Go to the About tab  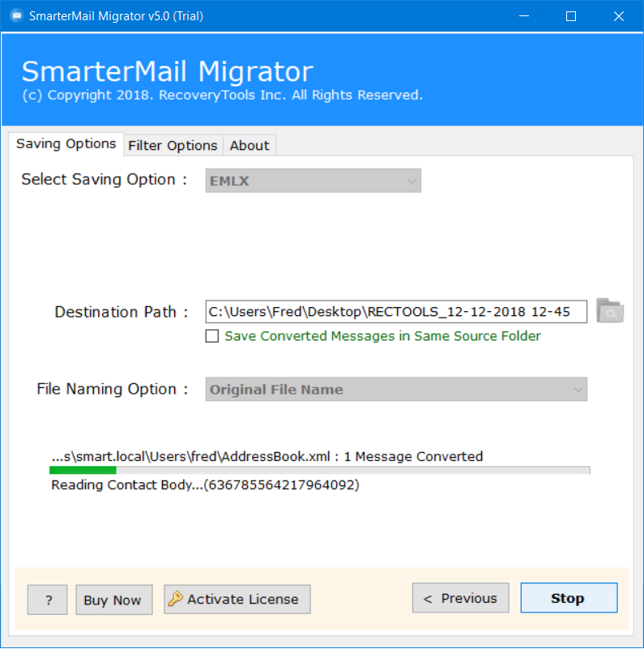point(249,146)
